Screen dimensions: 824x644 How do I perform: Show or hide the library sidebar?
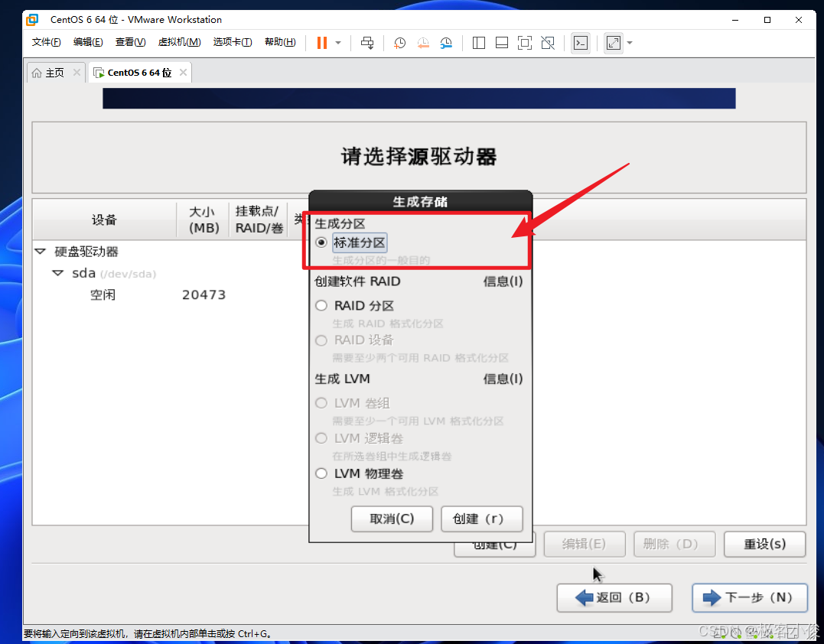(479, 43)
